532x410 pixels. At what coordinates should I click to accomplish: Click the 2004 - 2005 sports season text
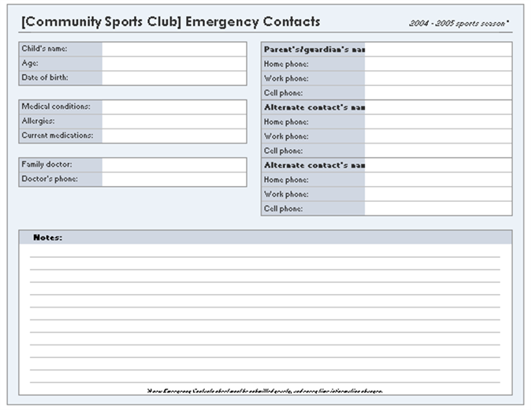click(x=458, y=24)
